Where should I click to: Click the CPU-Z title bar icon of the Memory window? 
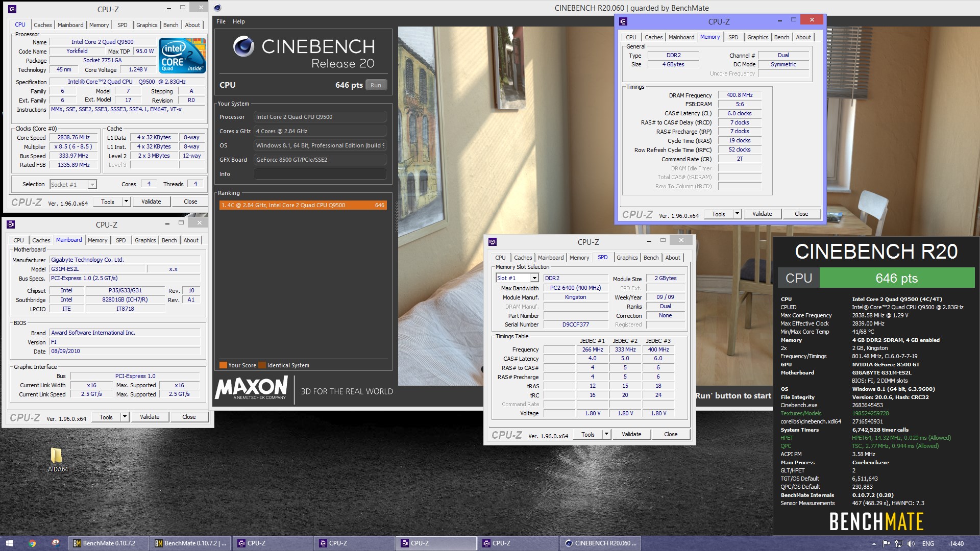[x=623, y=21]
